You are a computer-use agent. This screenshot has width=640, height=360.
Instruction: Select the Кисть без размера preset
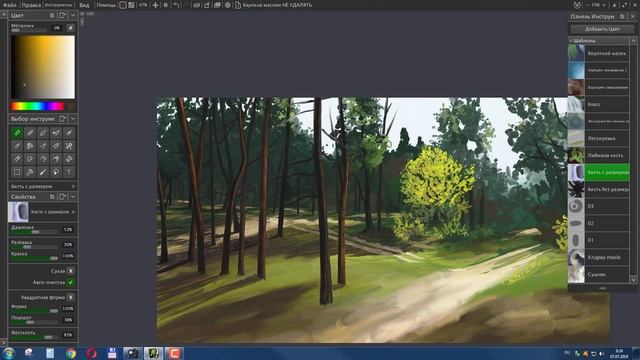pyautogui.click(x=599, y=189)
